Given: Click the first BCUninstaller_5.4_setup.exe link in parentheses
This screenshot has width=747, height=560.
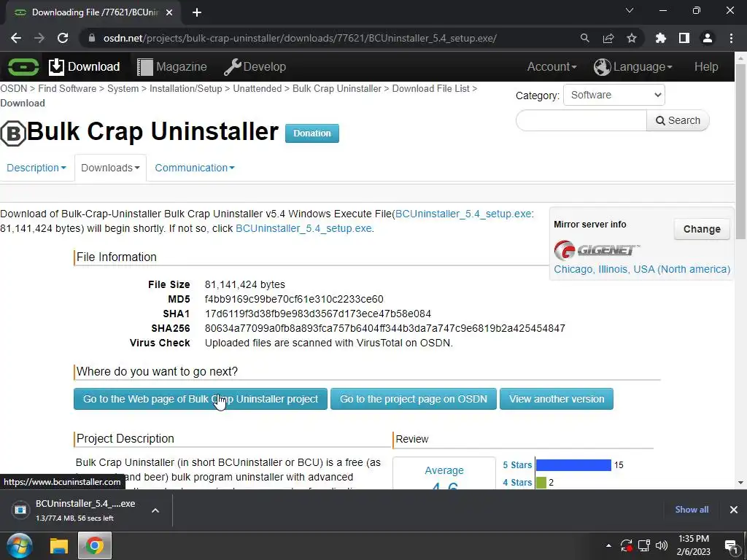Looking at the screenshot, I should click(463, 214).
